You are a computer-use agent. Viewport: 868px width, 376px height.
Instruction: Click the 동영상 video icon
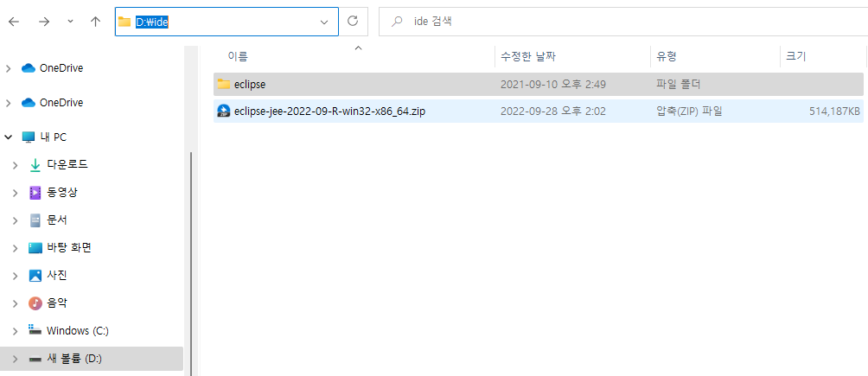pos(35,192)
